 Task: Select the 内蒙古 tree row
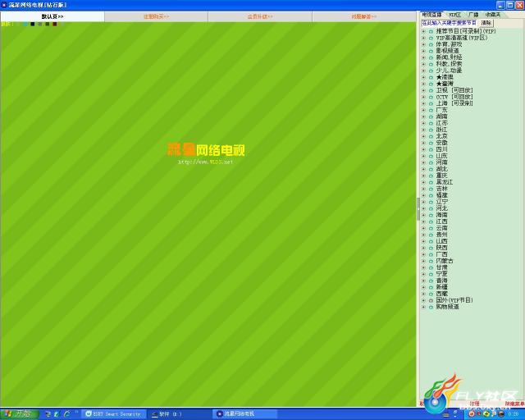(x=445, y=261)
